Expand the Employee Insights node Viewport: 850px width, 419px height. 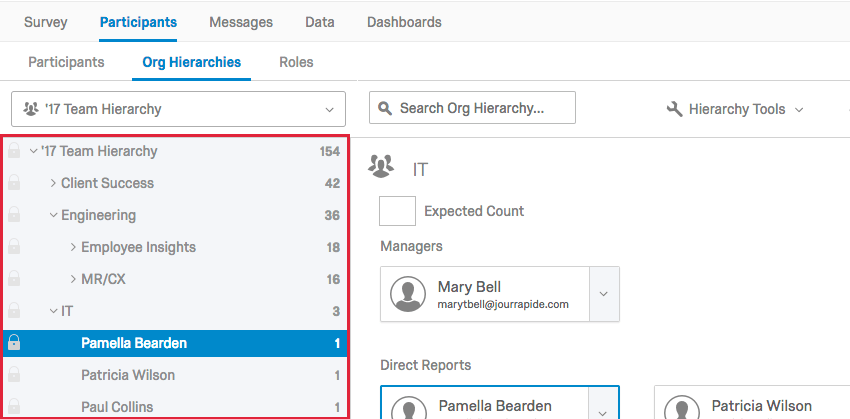click(73, 247)
